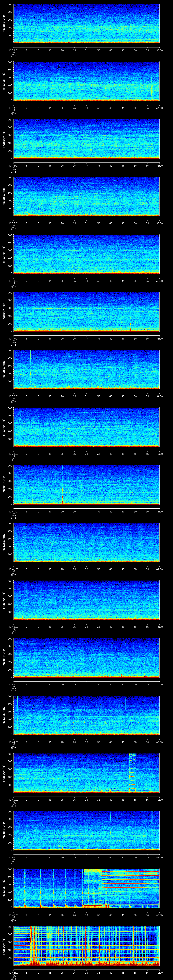Click the 10:34:00 start time label
Screen dimensions: 173x980
[x=13, y=166]
